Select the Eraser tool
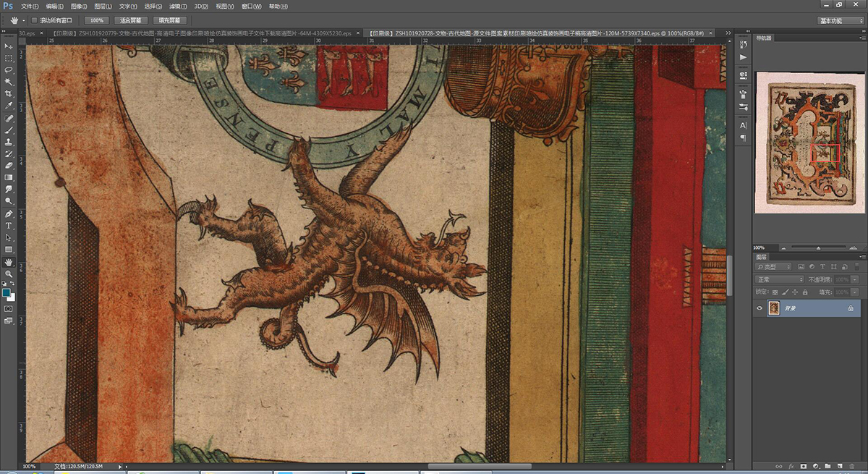 pyautogui.click(x=10, y=165)
